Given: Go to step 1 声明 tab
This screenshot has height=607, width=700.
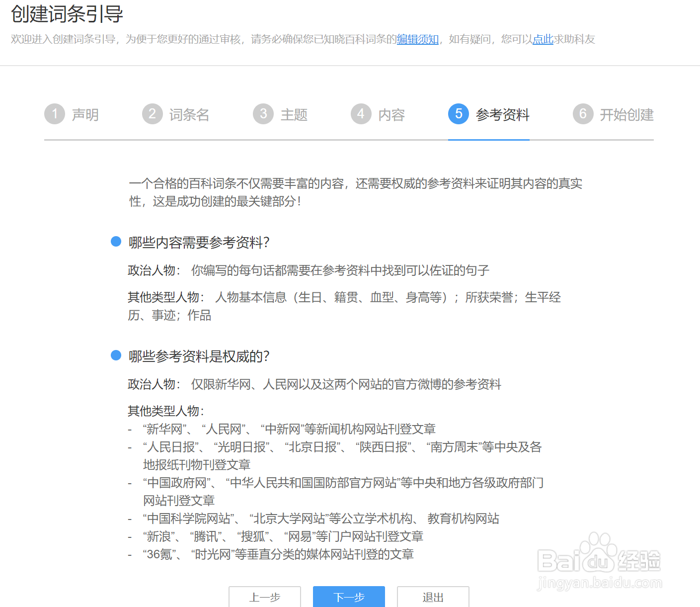Looking at the screenshot, I should [x=72, y=114].
